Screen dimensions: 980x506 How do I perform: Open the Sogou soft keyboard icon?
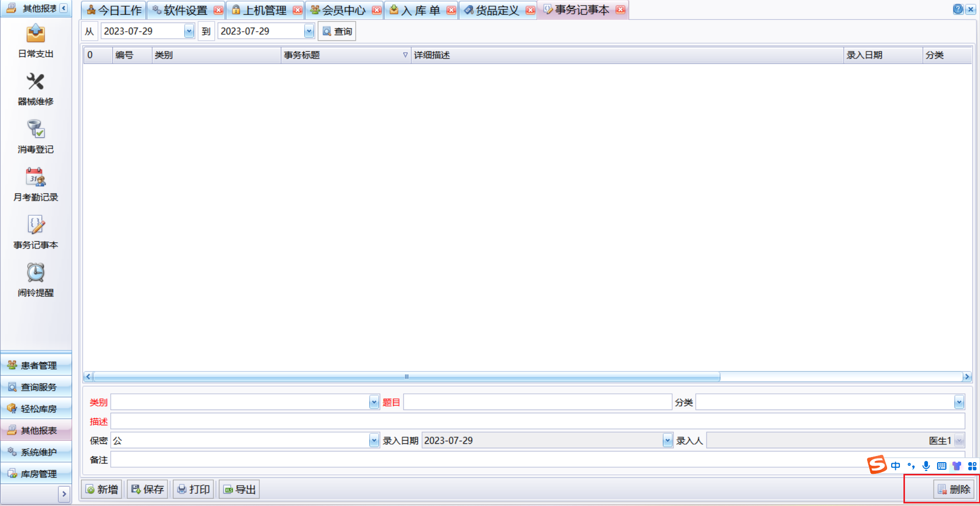tap(942, 466)
